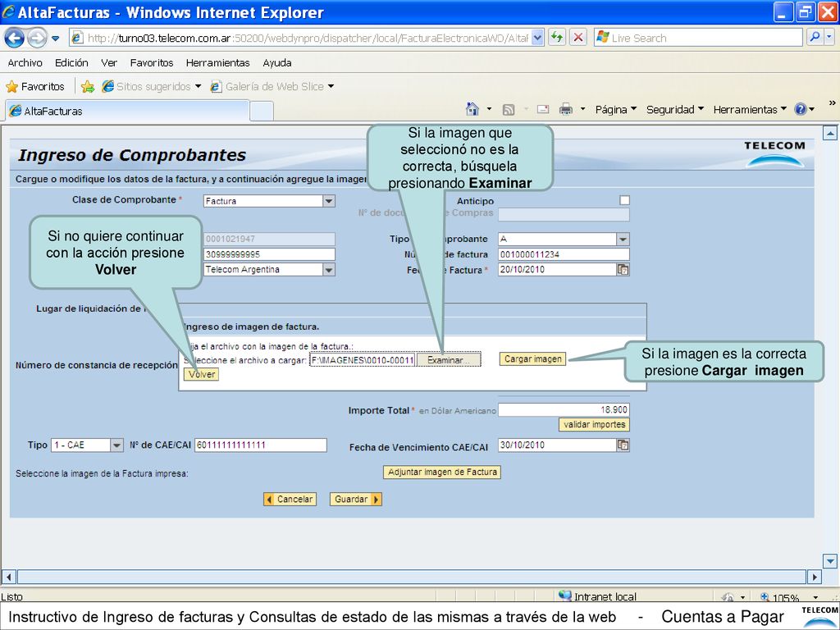Click the Número de factura field

pyautogui.click(x=564, y=254)
